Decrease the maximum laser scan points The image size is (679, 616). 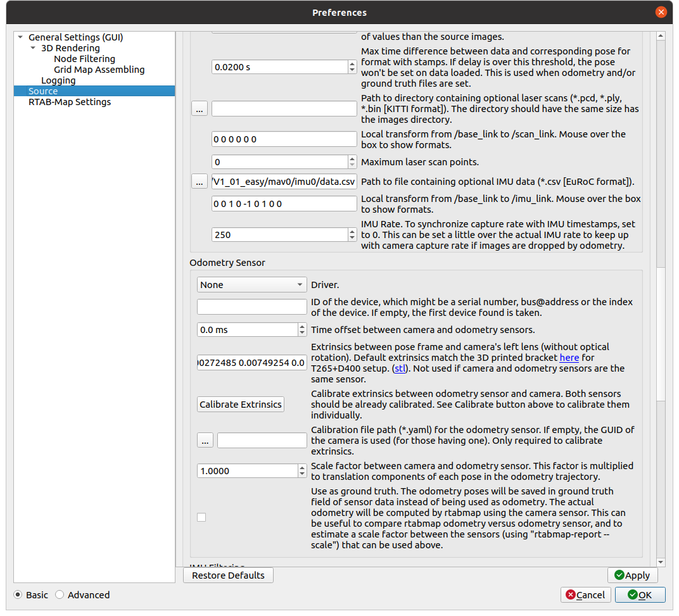coord(352,165)
